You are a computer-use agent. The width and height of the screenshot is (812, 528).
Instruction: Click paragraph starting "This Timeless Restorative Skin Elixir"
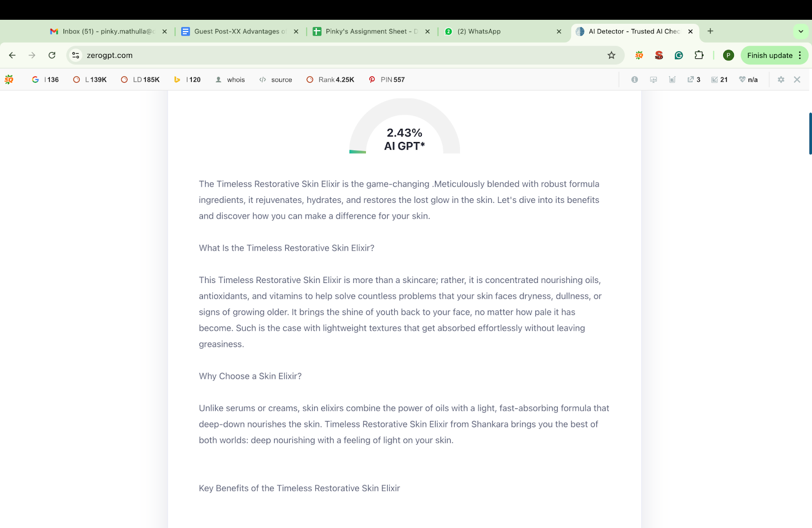tap(400, 312)
